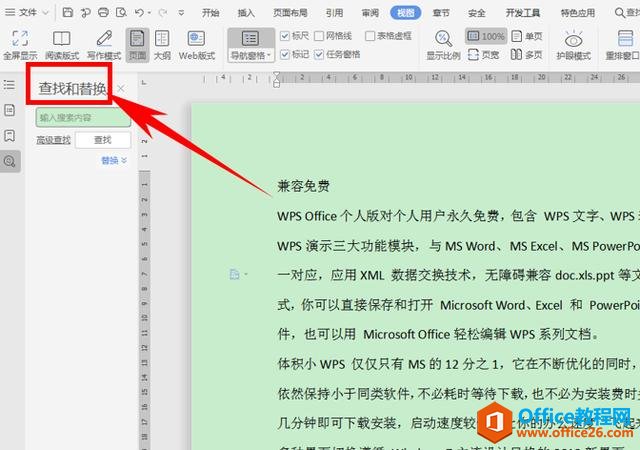Open the outline list icon in sidebar

(x=9, y=85)
